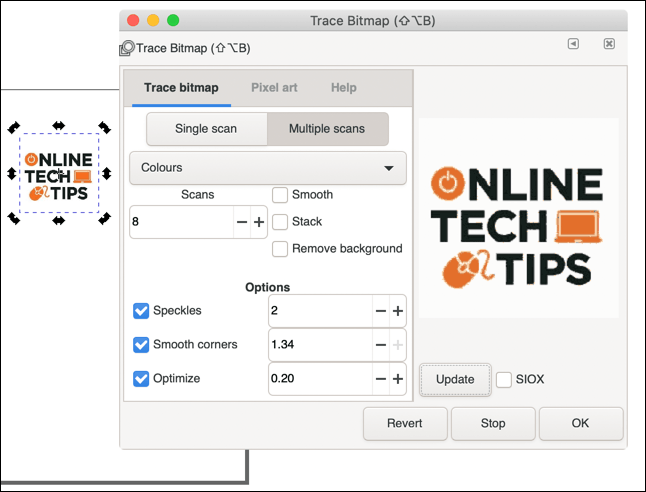Decrease Optimize value with minus button
Image resolution: width=646 pixels, height=492 pixels.
pyautogui.click(x=381, y=379)
